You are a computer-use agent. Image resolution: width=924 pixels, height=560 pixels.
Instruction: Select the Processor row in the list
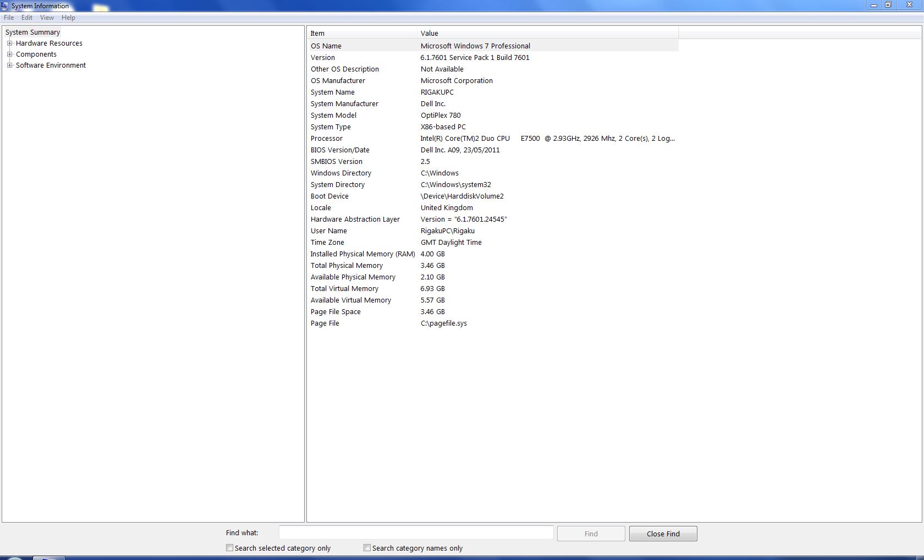[x=327, y=139]
